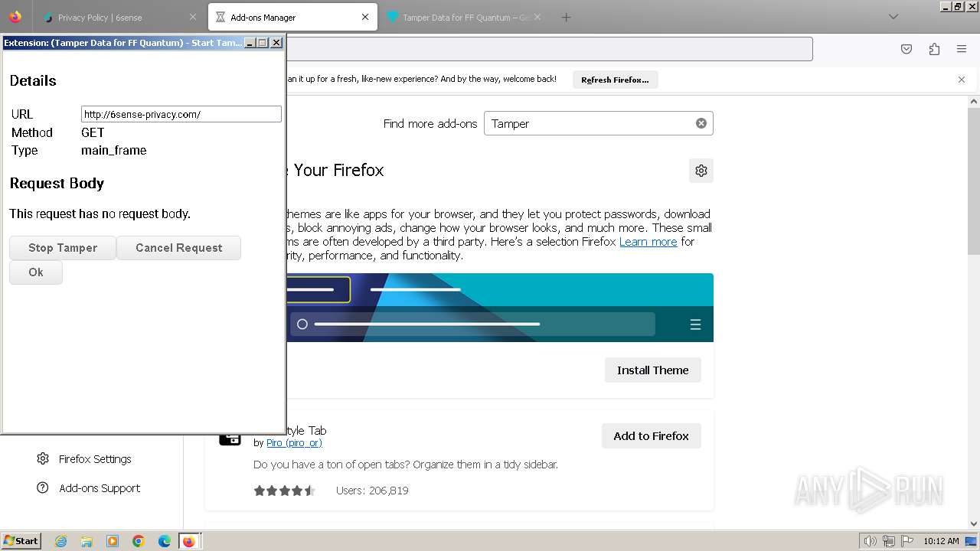This screenshot has height=551, width=980.
Task: Open the Extensions puzzle icon
Action: 934,49
